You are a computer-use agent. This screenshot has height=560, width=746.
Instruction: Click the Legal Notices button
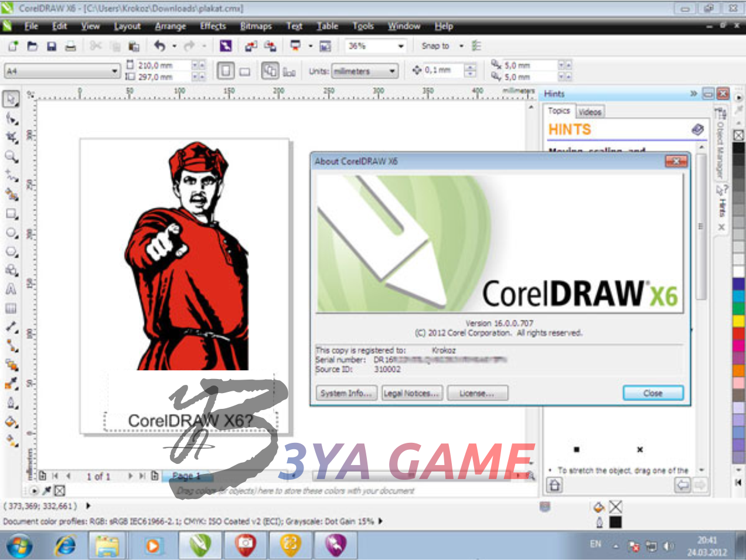pyautogui.click(x=411, y=393)
